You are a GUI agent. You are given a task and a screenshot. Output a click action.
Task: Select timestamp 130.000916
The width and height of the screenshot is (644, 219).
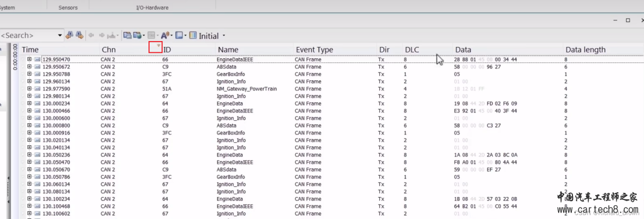click(x=56, y=133)
